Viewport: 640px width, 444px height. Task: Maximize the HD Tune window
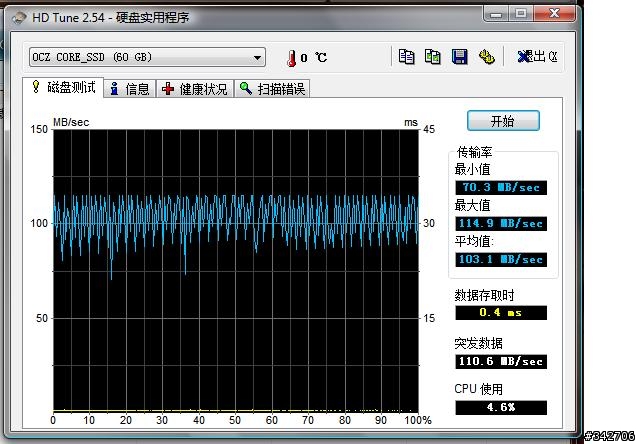click(520, 14)
